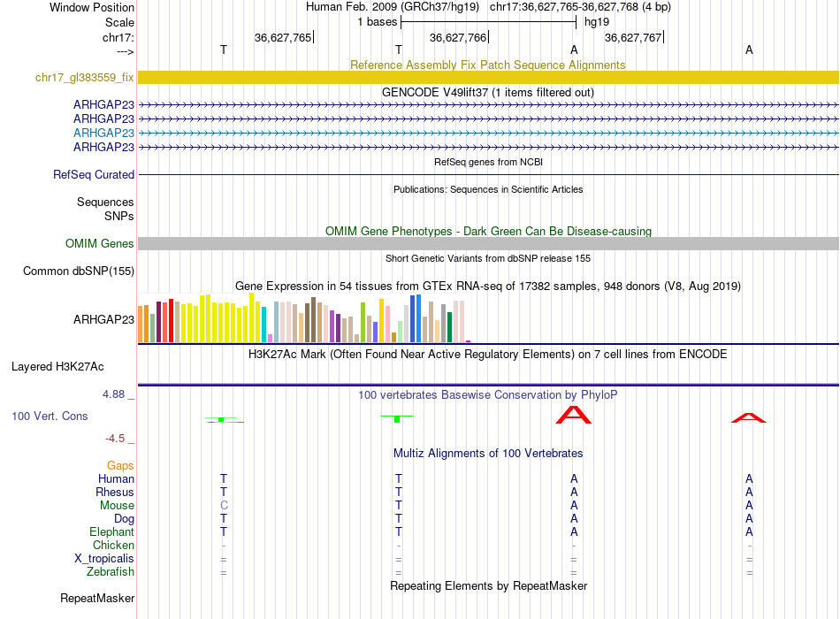Viewport: 840px width, 619px height.
Task: Select the Zebrafish alignment row label
Action: (x=111, y=572)
